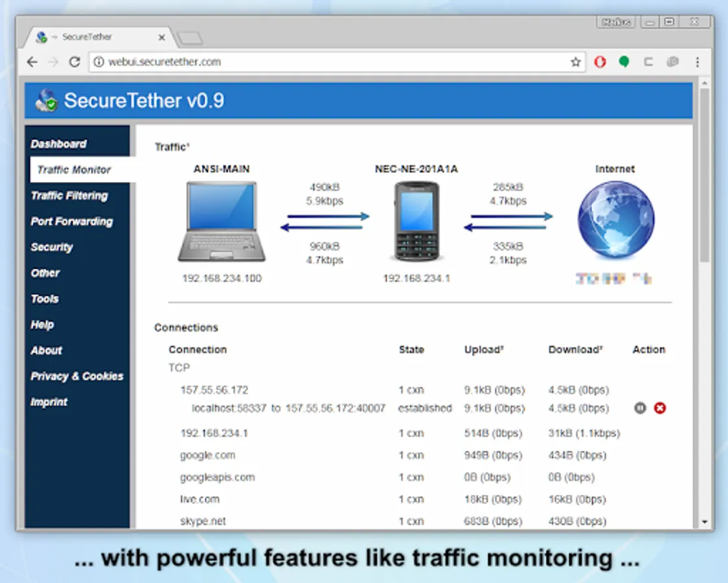Click the green extension icon in toolbar
The width and height of the screenshot is (728, 583).
click(x=624, y=62)
